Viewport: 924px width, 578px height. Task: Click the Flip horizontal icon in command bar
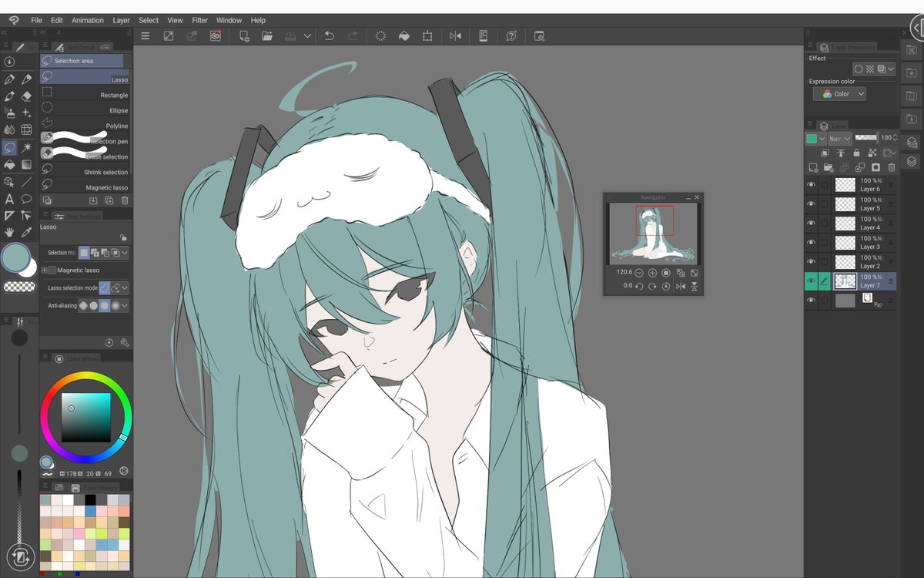click(455, 35)
